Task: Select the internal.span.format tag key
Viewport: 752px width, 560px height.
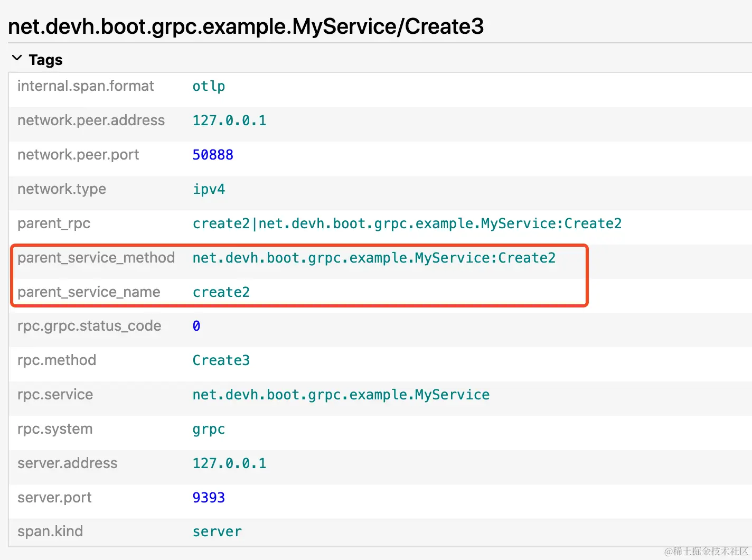Action: (x=86, y=86)
